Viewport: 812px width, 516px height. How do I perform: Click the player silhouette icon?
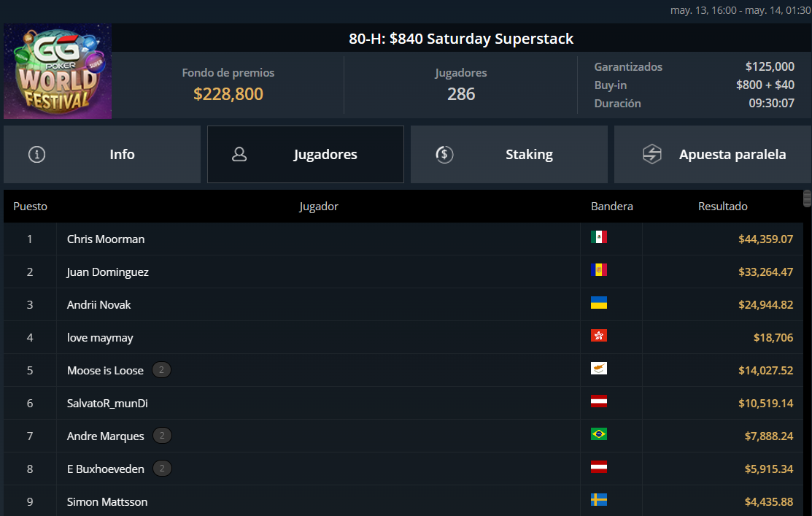(x=239, y=155)
